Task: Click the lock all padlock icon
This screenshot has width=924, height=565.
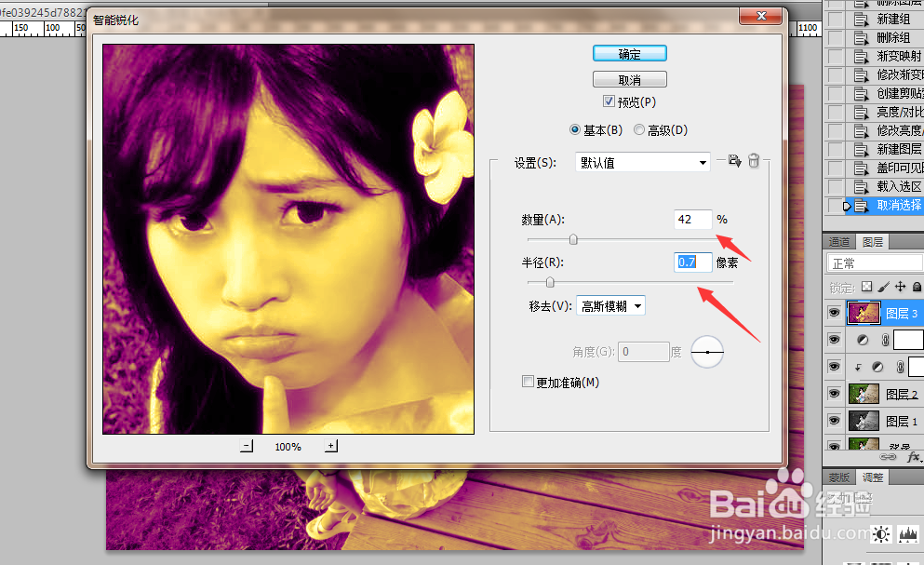Action: (x=917, y=287)
